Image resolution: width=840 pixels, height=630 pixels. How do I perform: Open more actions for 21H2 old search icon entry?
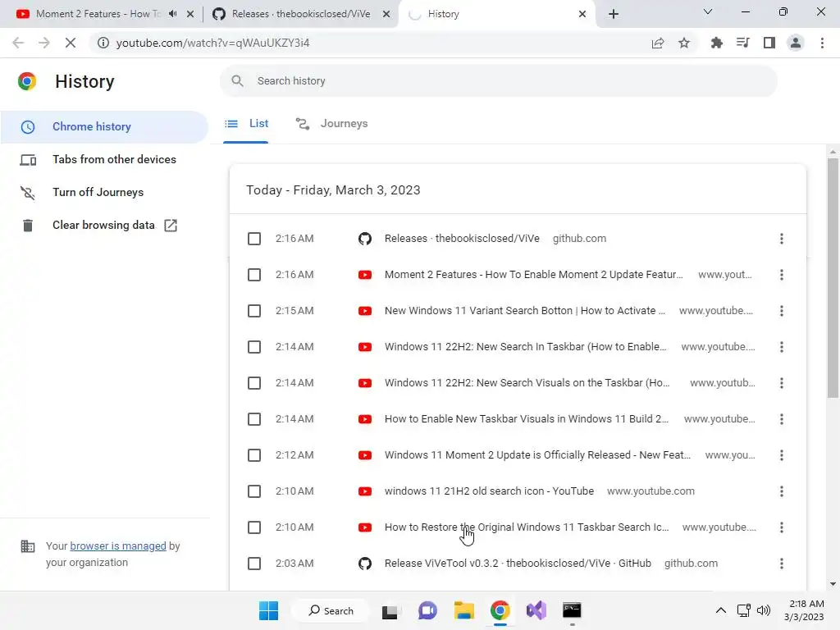pyautogui.click(x=782, y=491)
